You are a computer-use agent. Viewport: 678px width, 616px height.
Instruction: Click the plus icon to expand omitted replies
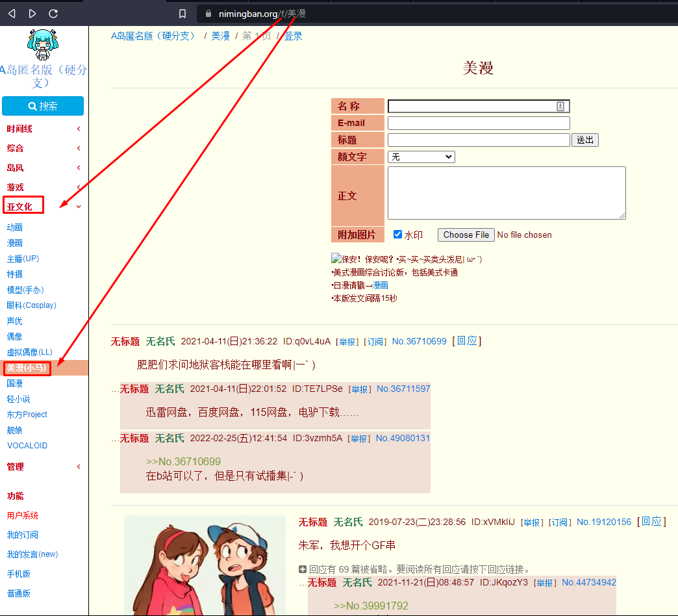tap(303, 569)
